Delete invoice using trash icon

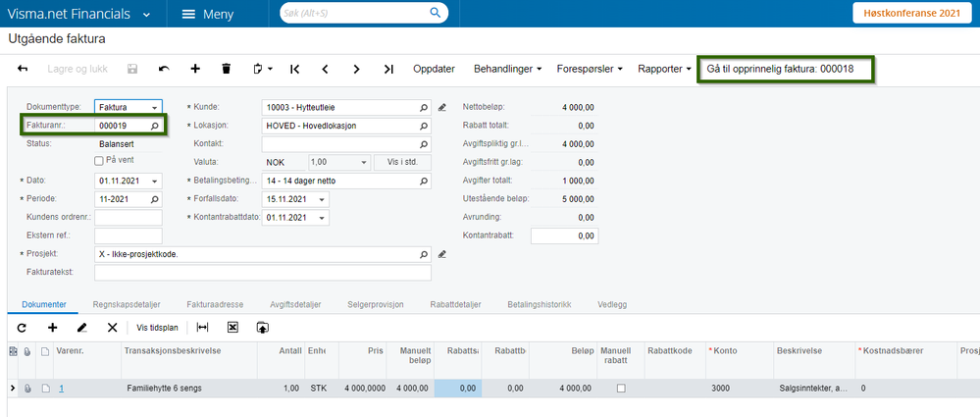point(227,69)
